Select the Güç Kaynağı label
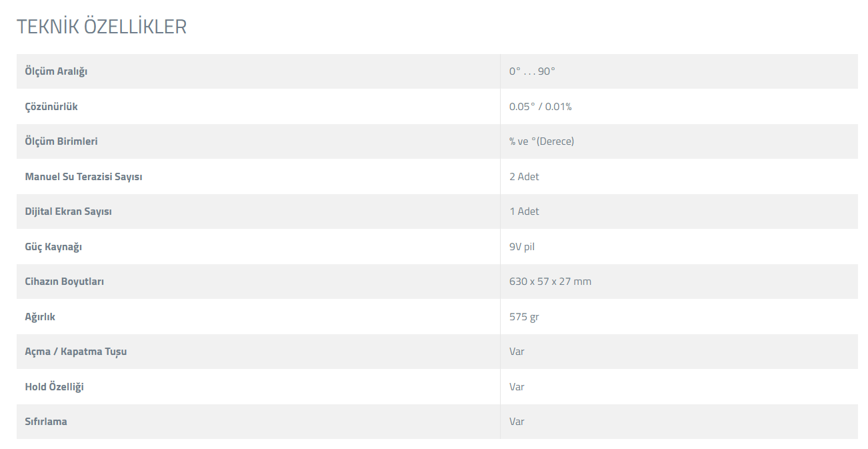Viewport: 868px width, 449px height. point(53,247)
